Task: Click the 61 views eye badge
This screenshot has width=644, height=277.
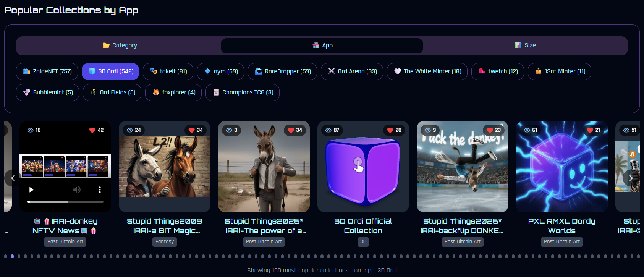Action: tap(531, 130)
